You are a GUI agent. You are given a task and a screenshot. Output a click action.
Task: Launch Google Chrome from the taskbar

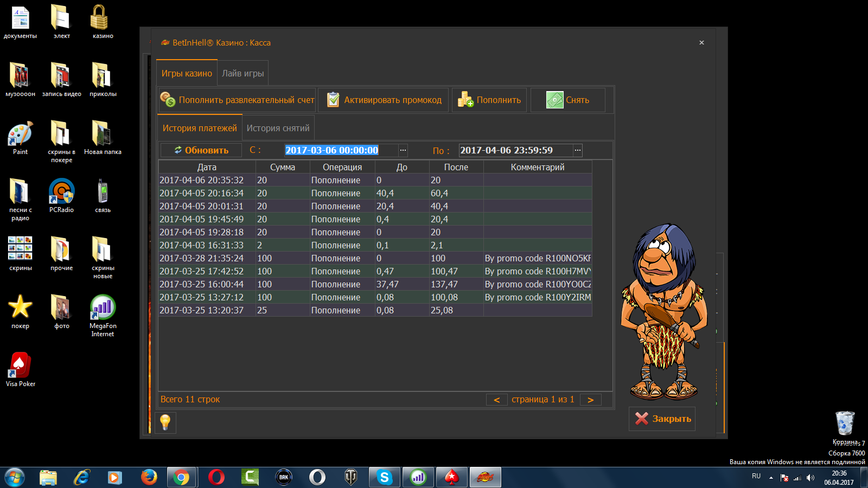(x=182, y=477)
